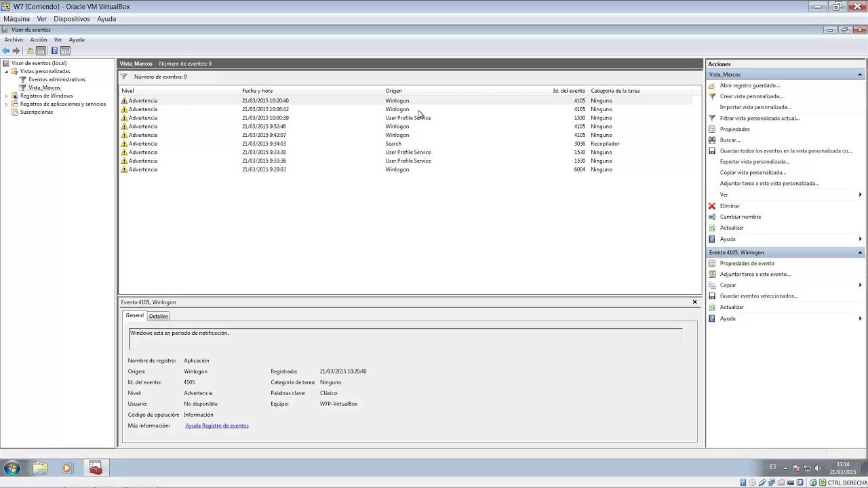Click the Action Center flag tray icon
This screenshot has height=488, width=868.
[797, 468]
